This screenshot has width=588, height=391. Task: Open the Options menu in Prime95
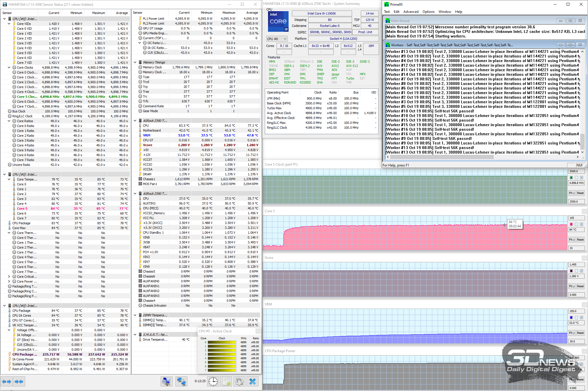428,12
